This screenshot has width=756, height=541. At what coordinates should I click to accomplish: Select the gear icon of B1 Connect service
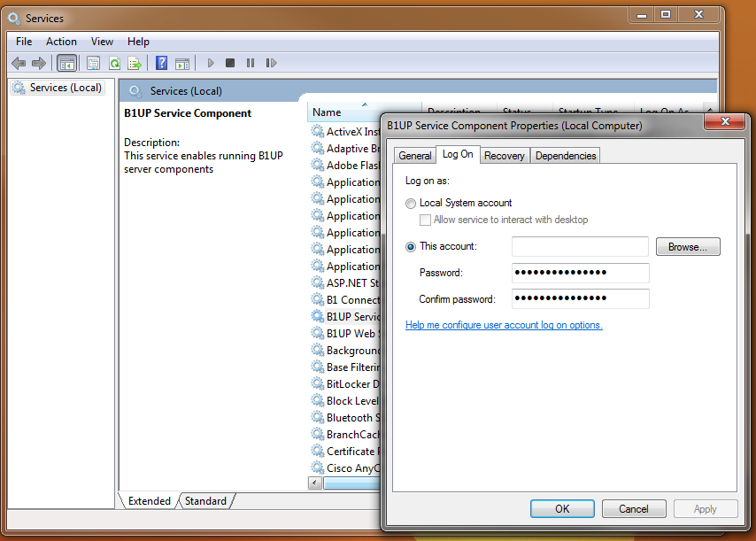coord(317,299)
